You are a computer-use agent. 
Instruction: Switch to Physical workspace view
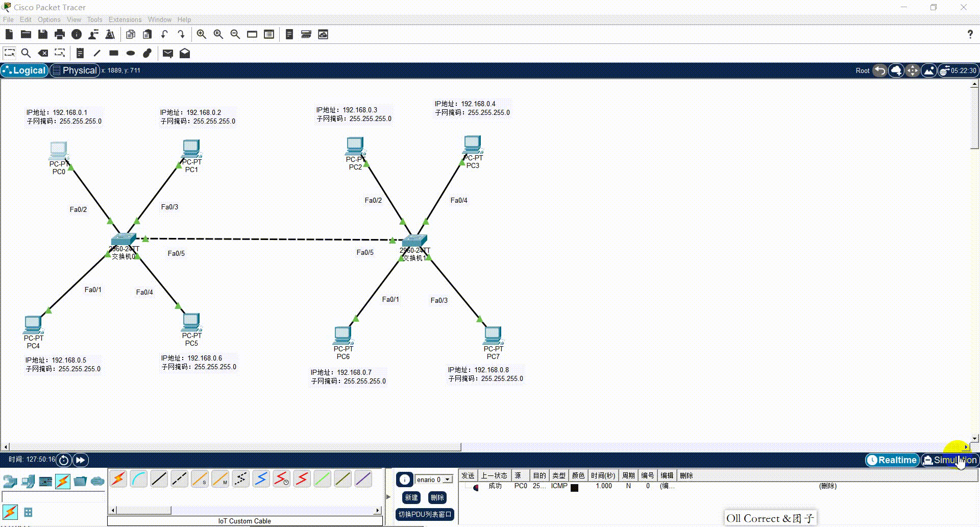coord(75,70)
